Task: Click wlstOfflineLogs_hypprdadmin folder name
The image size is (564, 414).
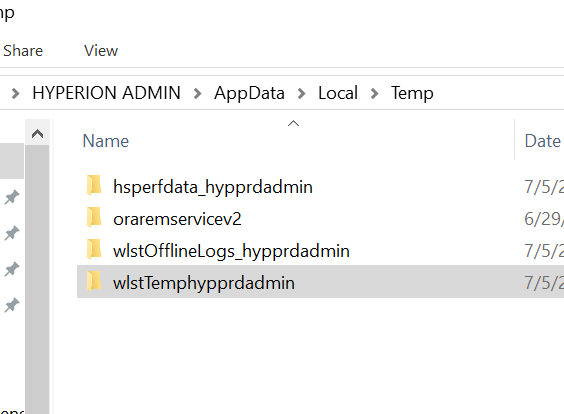Action: [231, 251]
